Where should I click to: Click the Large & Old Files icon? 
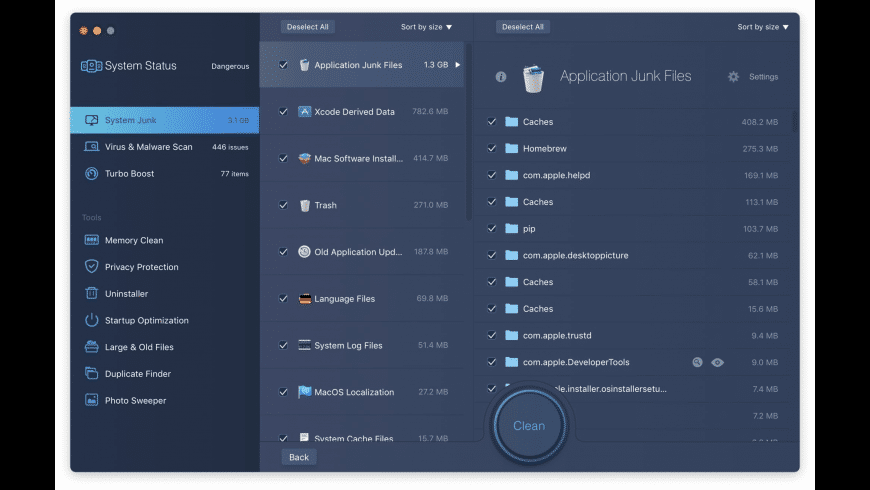click(x=92, y=347)
